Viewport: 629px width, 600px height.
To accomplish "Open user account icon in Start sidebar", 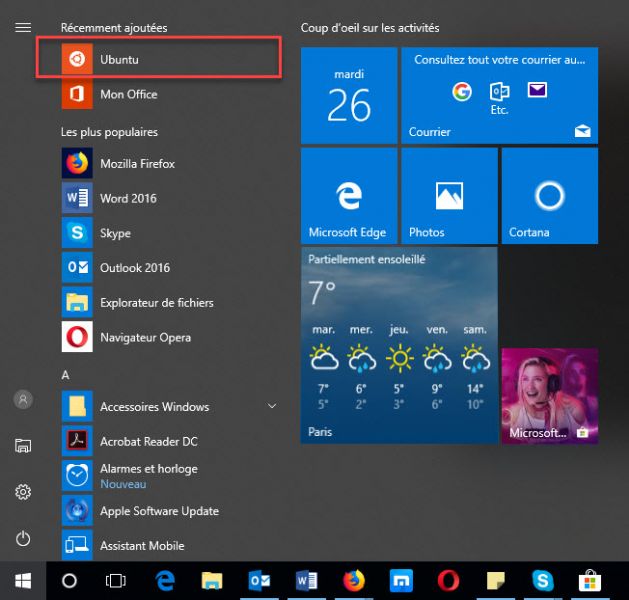I will pos(23,399).
